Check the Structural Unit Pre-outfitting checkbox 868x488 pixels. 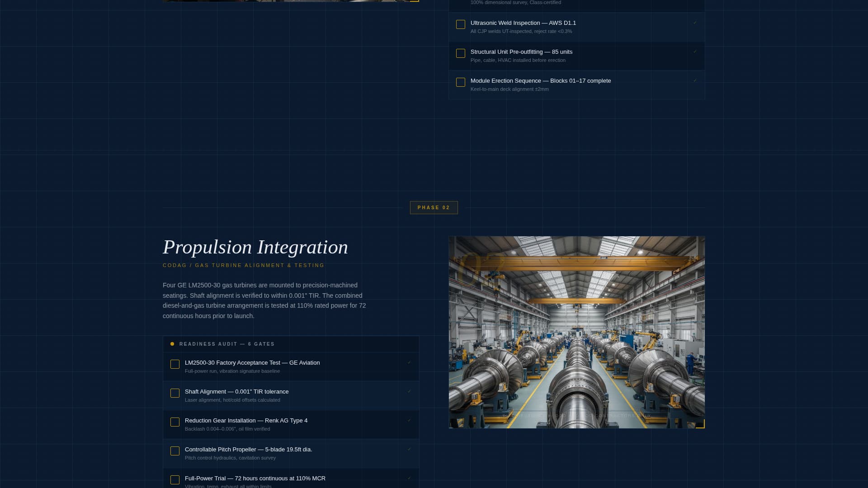(x=461, y=53)
